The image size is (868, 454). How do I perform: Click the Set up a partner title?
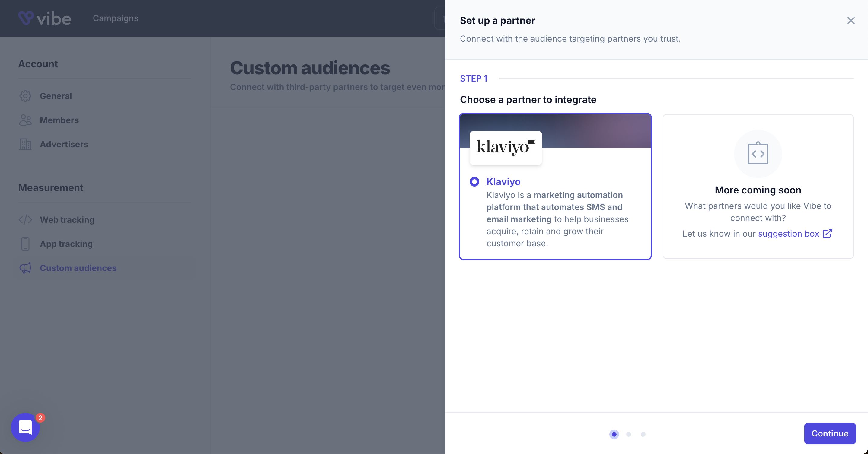pos(497,21)
